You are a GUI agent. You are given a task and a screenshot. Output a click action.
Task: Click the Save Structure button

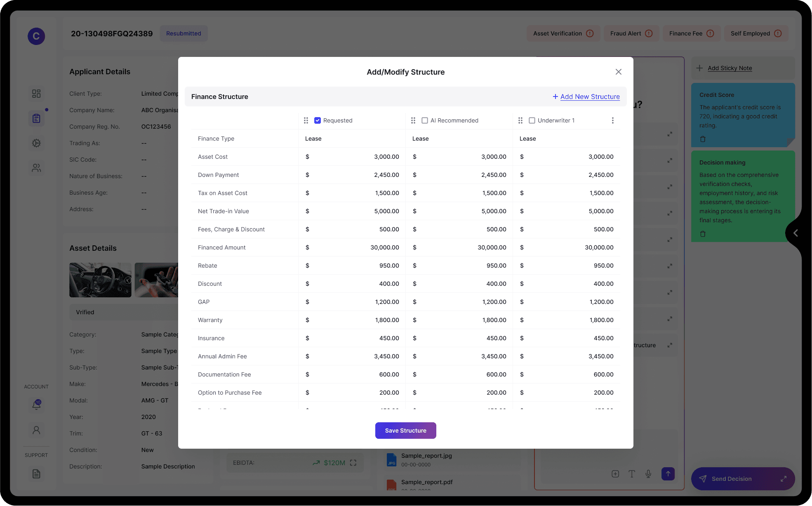point(405,431)
